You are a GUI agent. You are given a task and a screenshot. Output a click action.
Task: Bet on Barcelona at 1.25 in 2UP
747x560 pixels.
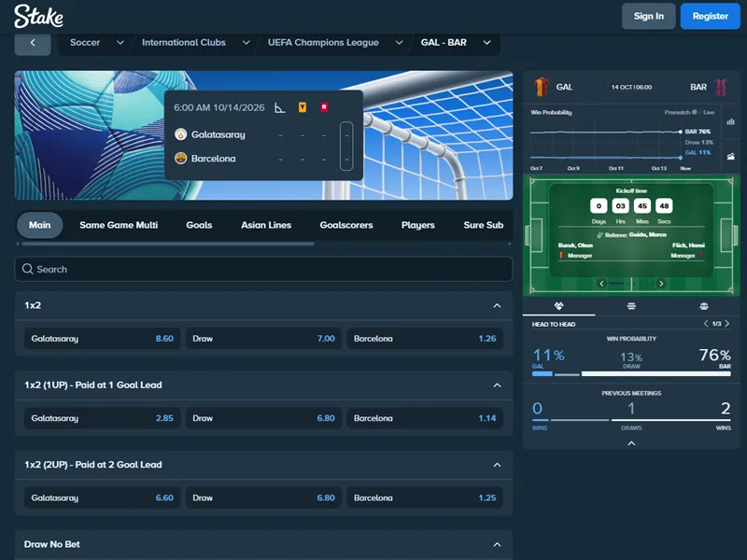(x=425, y=497)
